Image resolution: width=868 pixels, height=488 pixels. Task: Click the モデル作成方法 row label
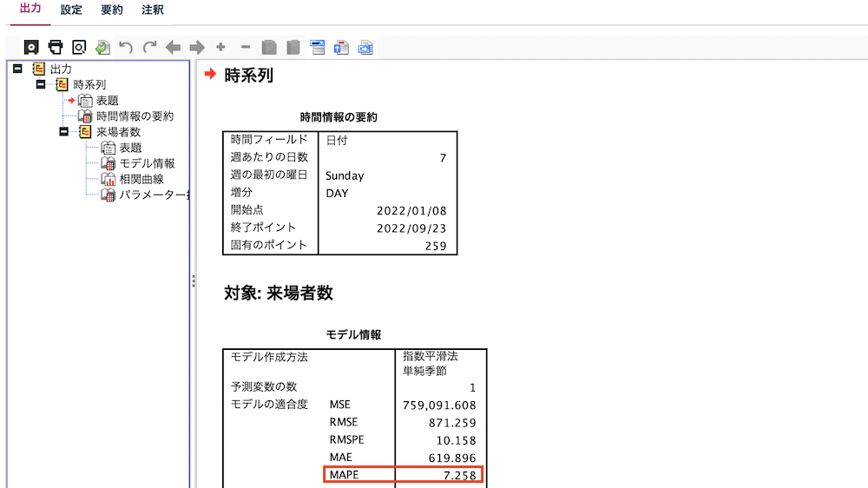(269, 357)
